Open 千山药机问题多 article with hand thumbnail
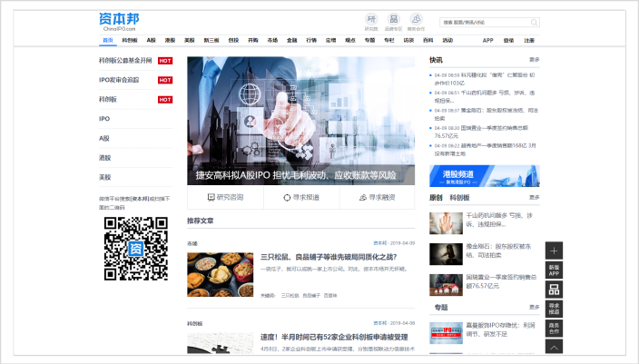This screenshot has width=639, height=364. (x=499, y=220)
